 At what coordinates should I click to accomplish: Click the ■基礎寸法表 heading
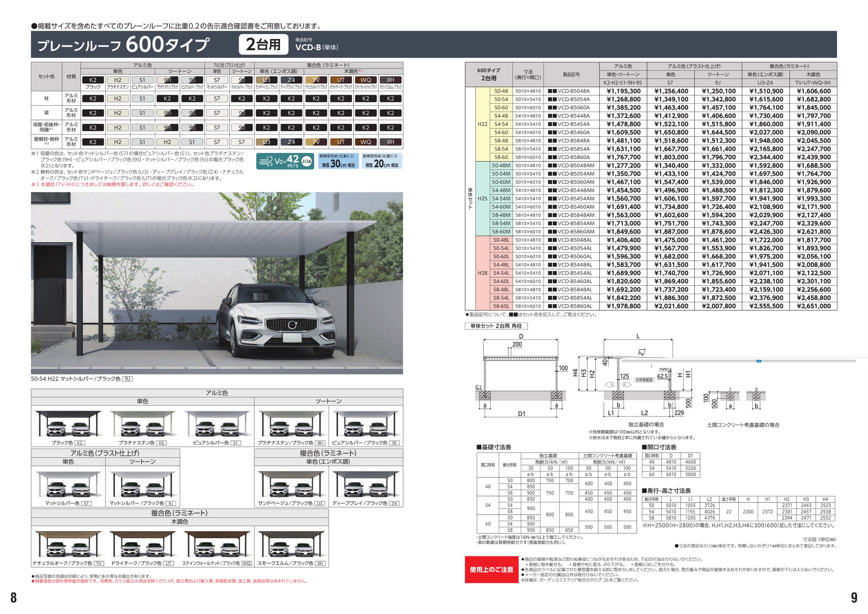click(494, 447)
